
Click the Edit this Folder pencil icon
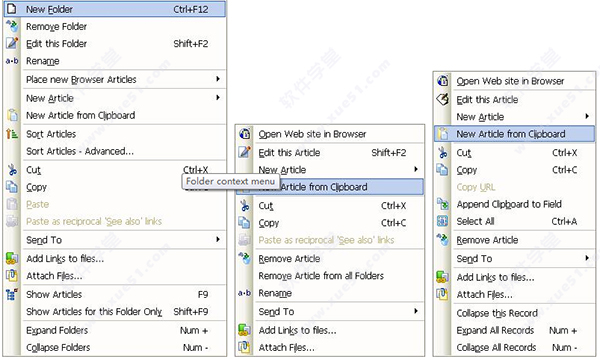click(12, 43)
